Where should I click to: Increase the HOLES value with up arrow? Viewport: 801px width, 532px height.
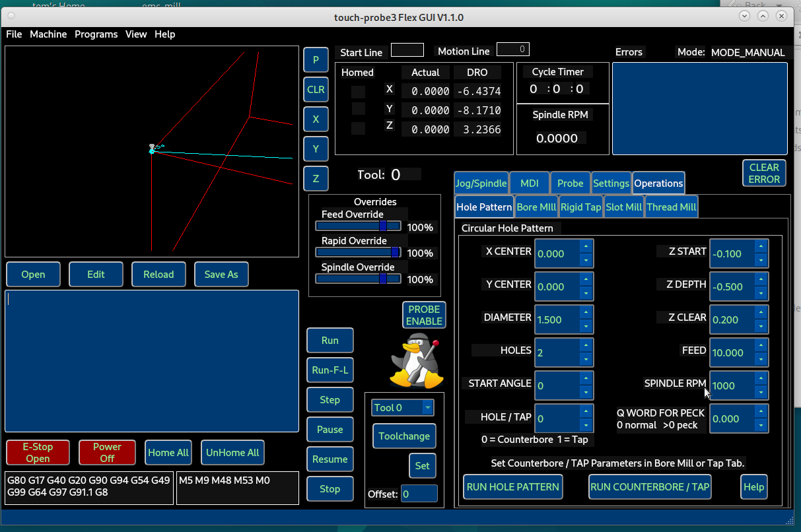[x=586, y=345]
